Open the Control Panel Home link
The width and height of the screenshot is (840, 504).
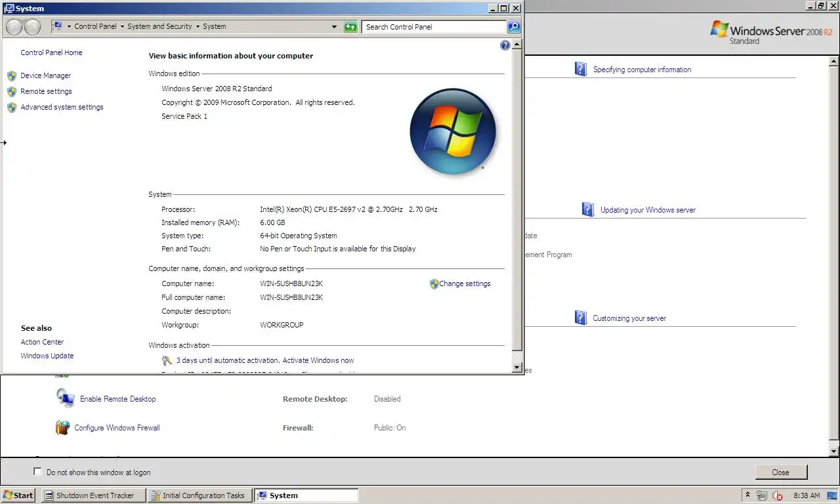tap(51, 52)
